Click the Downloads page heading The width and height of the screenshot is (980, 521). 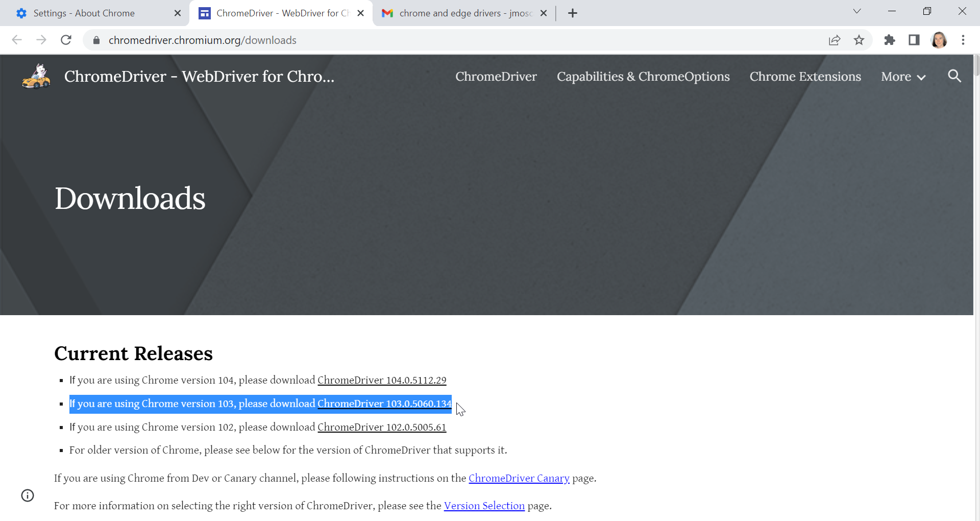[130, 198]
